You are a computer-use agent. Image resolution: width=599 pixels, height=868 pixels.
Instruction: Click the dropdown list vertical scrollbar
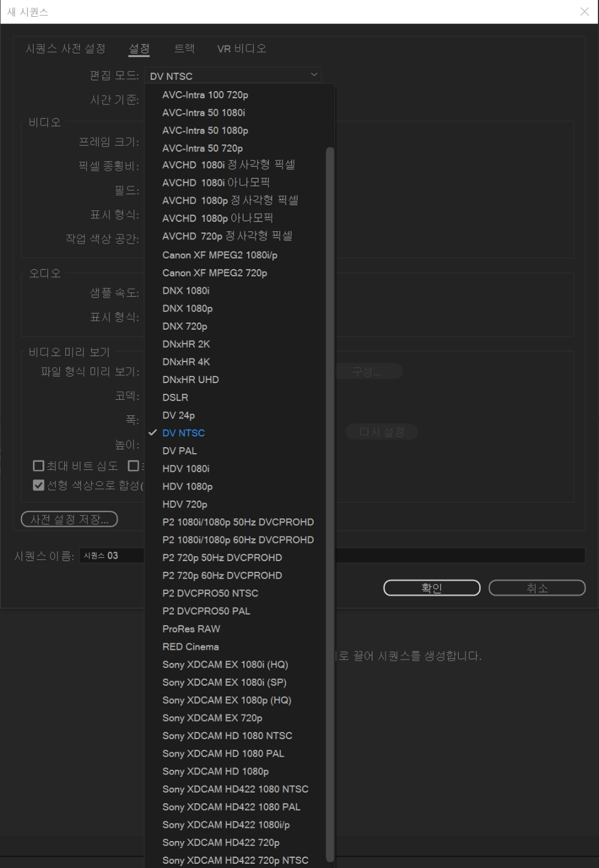(x=329, y=504)
